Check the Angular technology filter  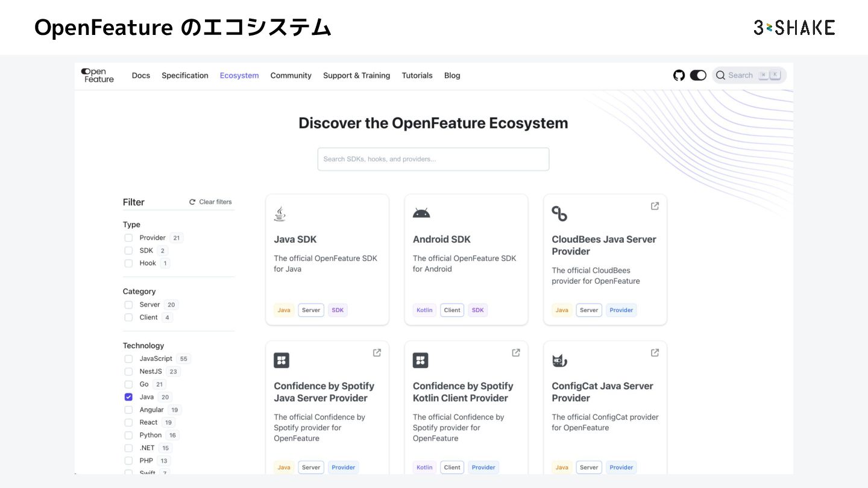tap(128, 410)
